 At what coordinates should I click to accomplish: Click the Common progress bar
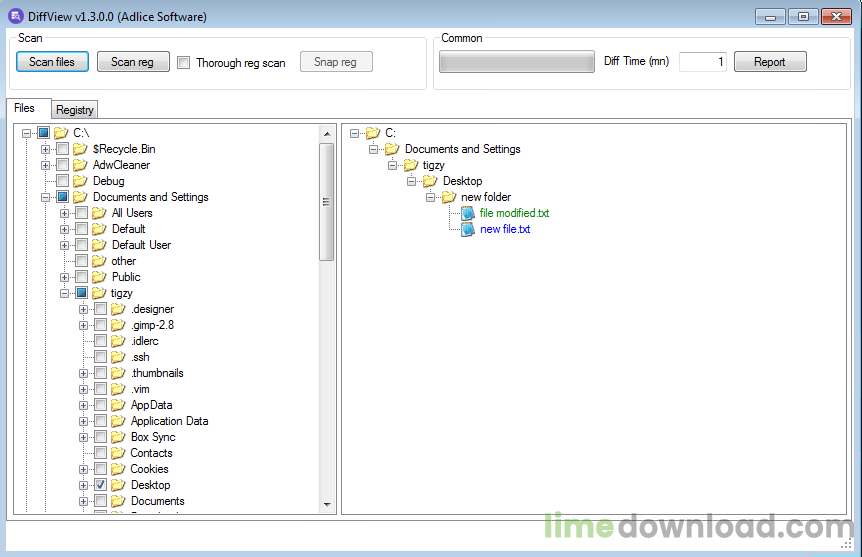[517, 62]
